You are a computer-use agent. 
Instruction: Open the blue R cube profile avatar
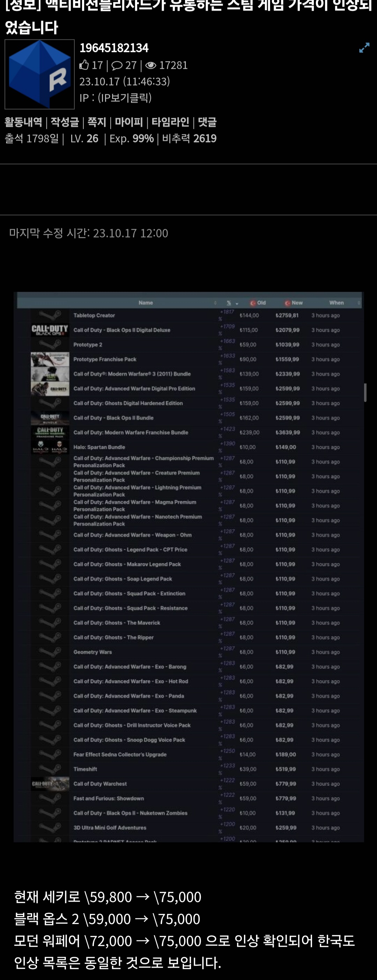point(39,74)
